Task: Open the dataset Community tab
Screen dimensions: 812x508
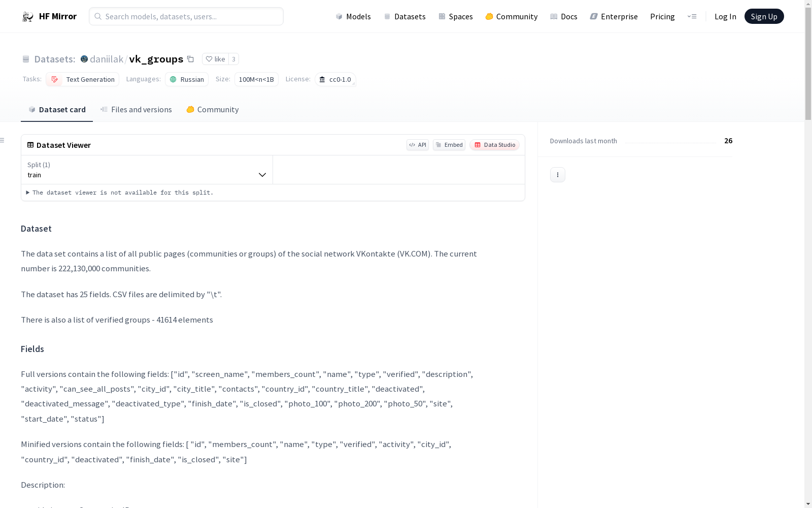Action: point(213,110)
